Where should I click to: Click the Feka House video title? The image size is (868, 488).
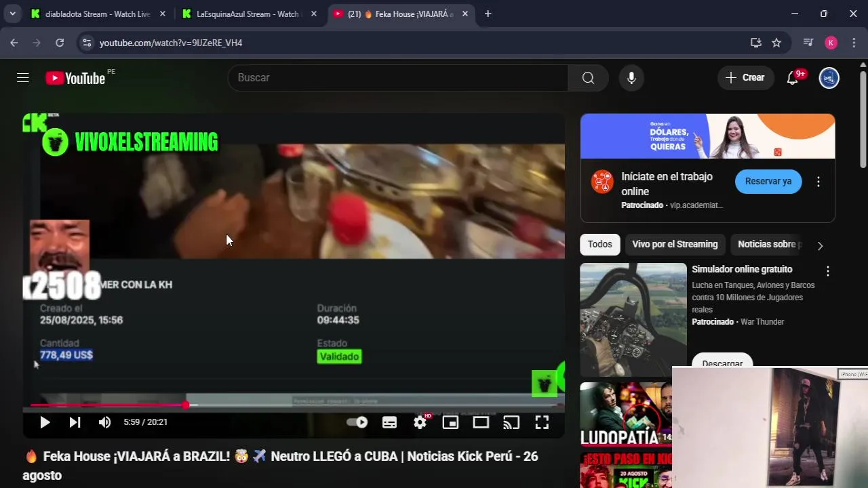281,466
